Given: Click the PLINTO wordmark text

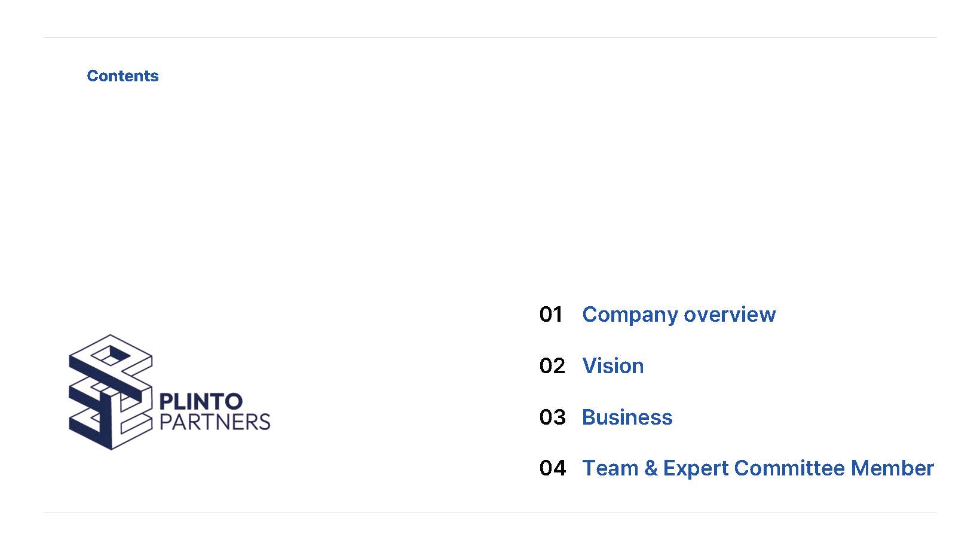Looking at the screenshot, I should pyautogui.click(x=201, y=401).
